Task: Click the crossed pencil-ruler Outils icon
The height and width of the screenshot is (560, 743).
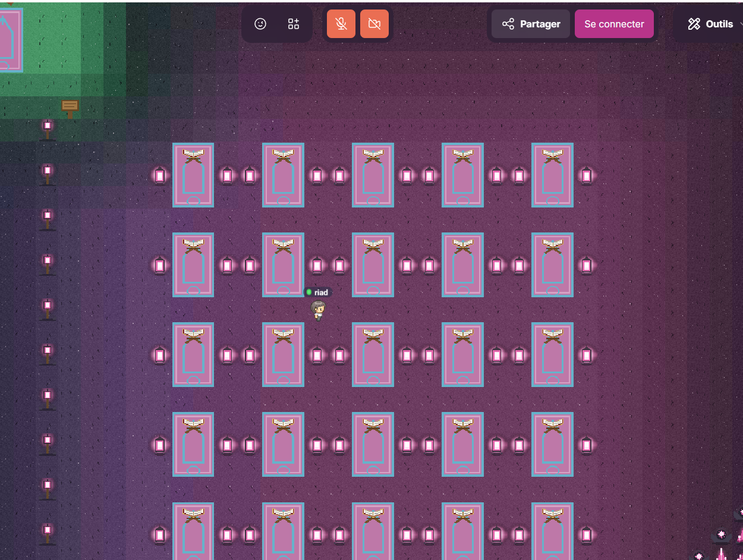Action: point(694,24)
